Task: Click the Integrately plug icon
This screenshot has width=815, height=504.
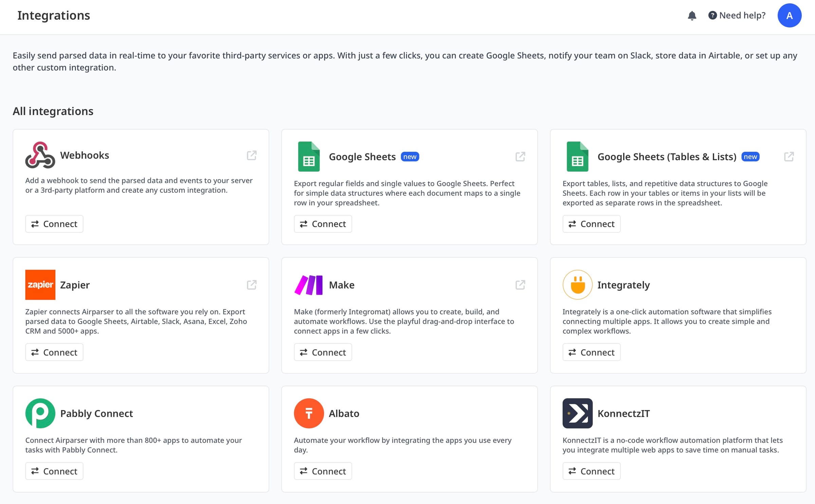Action: coord(577,285)
